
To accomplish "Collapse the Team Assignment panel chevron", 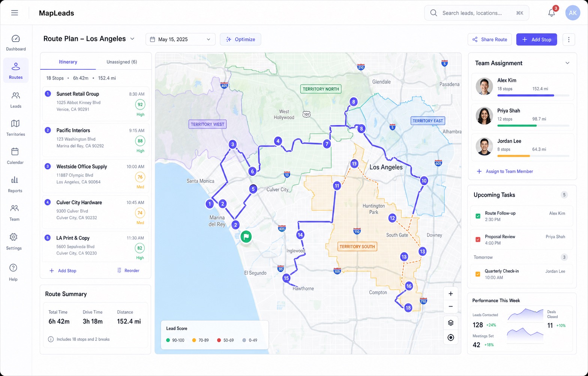I will pyautogui.click(x=567, y=63).
